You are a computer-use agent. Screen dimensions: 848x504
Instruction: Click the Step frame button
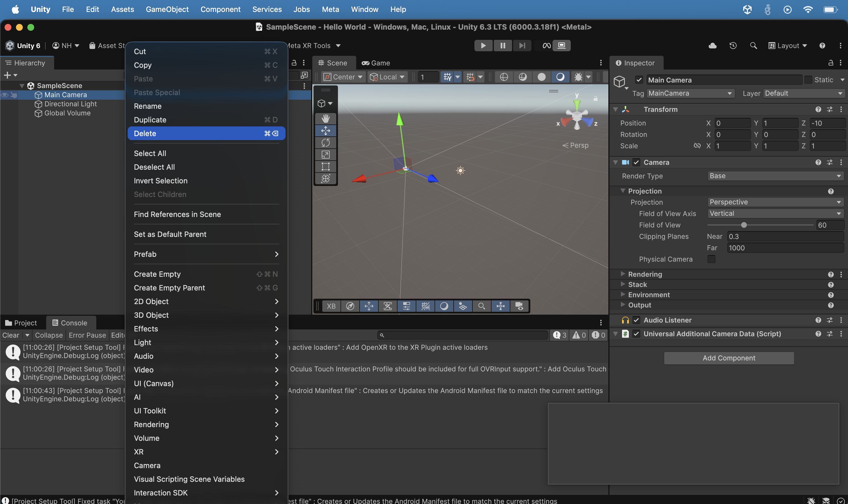(522, 46)
